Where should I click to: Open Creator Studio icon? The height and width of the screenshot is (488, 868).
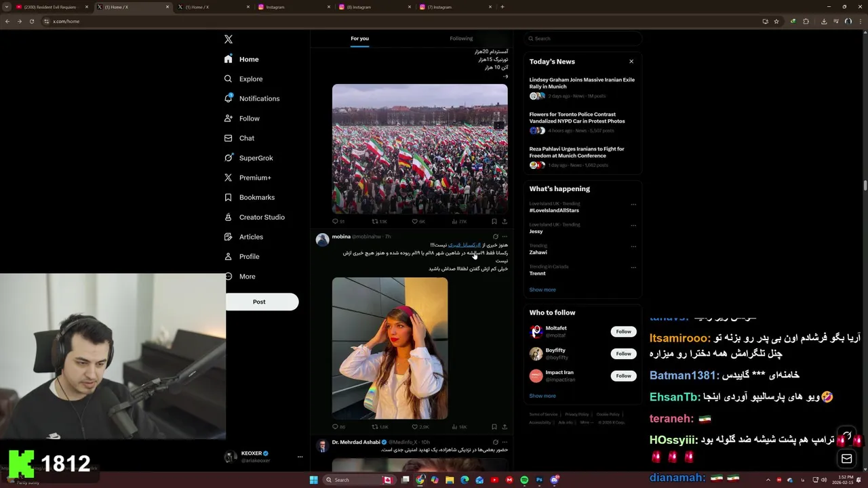pyautogui.click(x=229, y=217)
